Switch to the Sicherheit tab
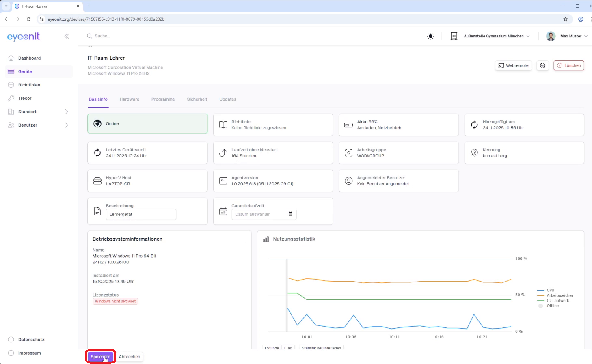 click(x=197, y=99)
